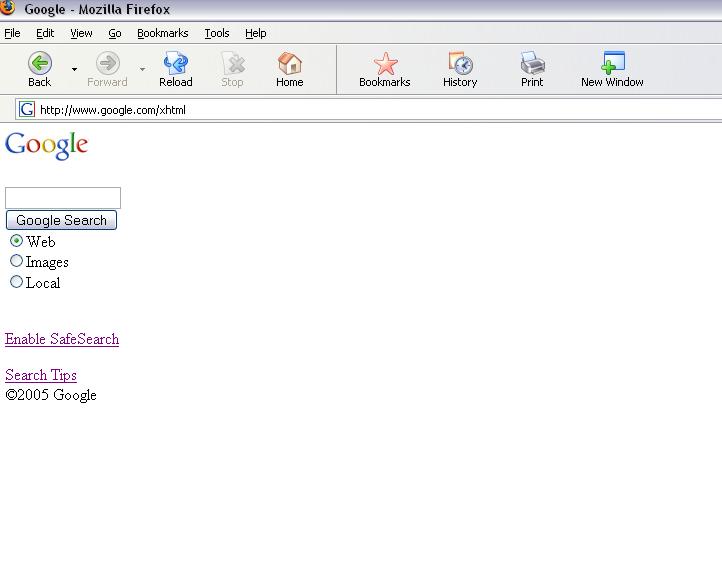
Task: Go to the Home page
Action: [290, 64]
